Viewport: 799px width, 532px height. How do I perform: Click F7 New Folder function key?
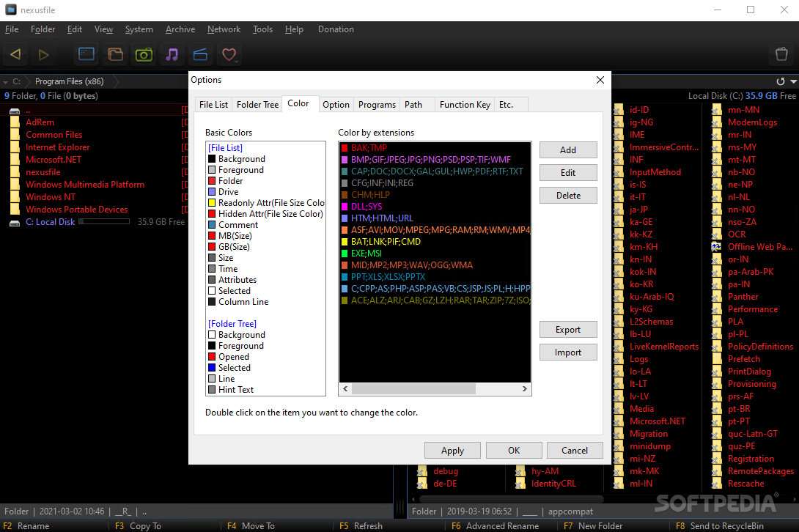pyautogui.click(x=593, y=526)
